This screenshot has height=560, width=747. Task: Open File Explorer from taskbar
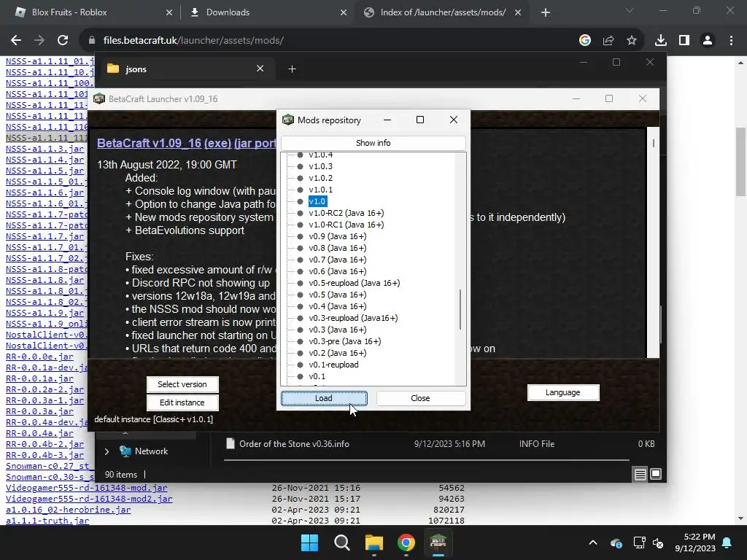tap(374, 542)
